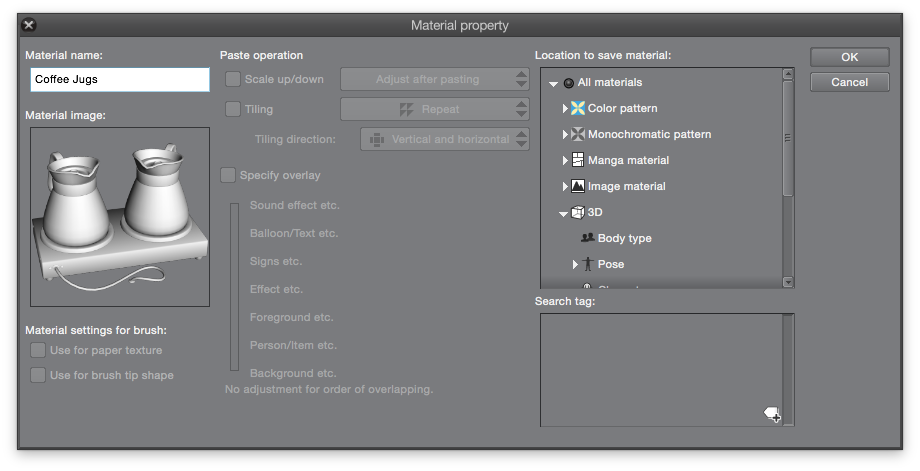Check Use for paper texture
The image size is (920, 471).
pos(38,350)
